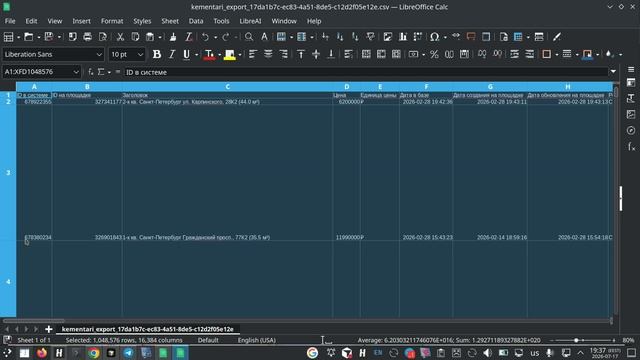Viewport: 640px width, 360px height.
Task: Click the red font color swatch
Action: [209, 54]
